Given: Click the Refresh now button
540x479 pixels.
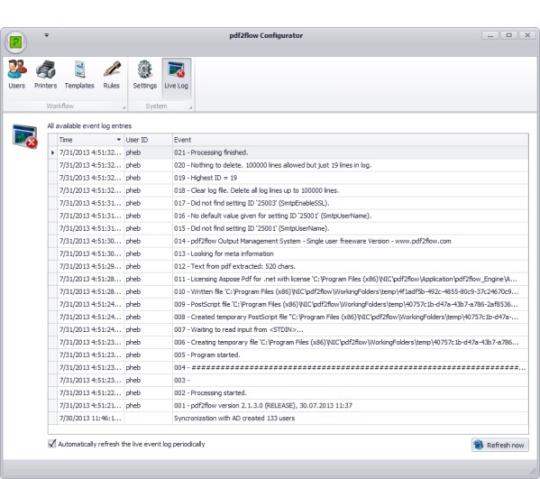Looking at the screenshot, I should (x=500, y=445).
